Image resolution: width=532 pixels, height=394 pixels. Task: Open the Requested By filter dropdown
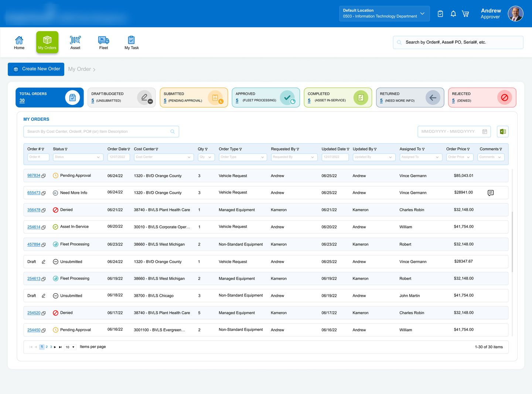(294, 157)
